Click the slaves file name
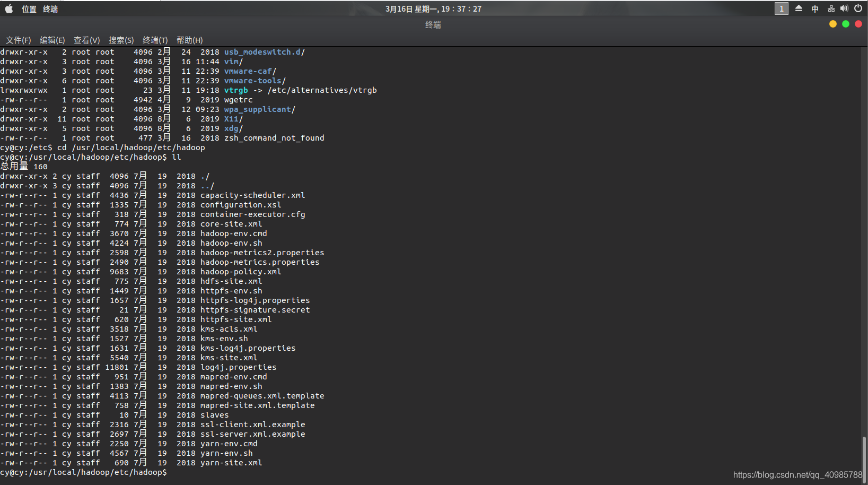This screenshot has width=868, height=485. (215, 415)
